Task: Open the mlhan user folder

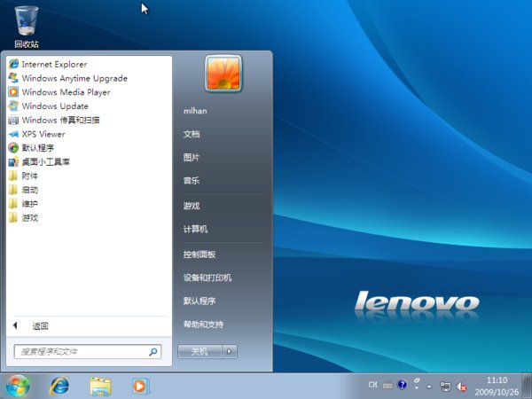Action: pos(195,111)
